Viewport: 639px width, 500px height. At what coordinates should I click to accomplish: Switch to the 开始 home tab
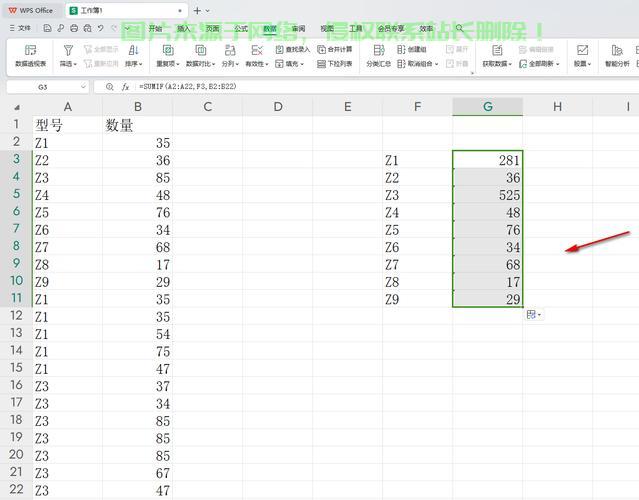[155, 28]
